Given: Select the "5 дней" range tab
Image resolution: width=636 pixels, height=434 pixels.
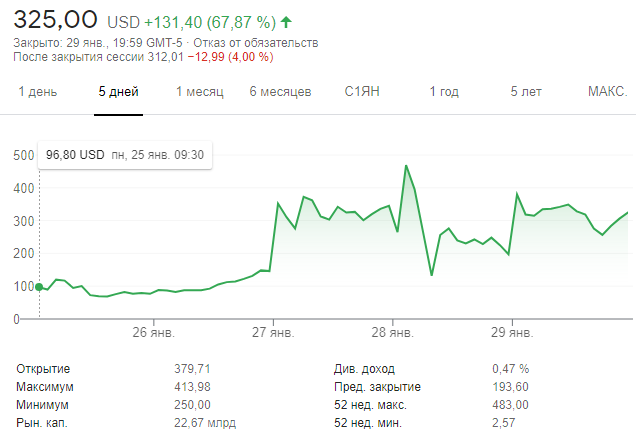Looking at the screenshot, I should tap(118, 92).
